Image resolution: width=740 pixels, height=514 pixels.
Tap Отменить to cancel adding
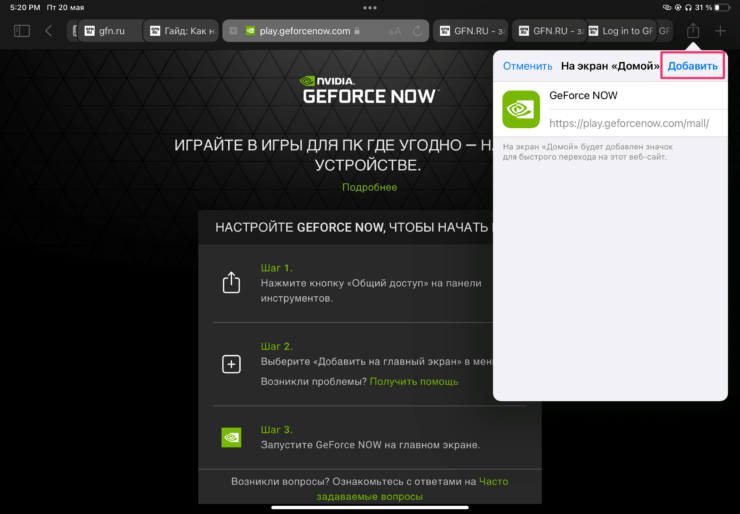click(527, 66)
